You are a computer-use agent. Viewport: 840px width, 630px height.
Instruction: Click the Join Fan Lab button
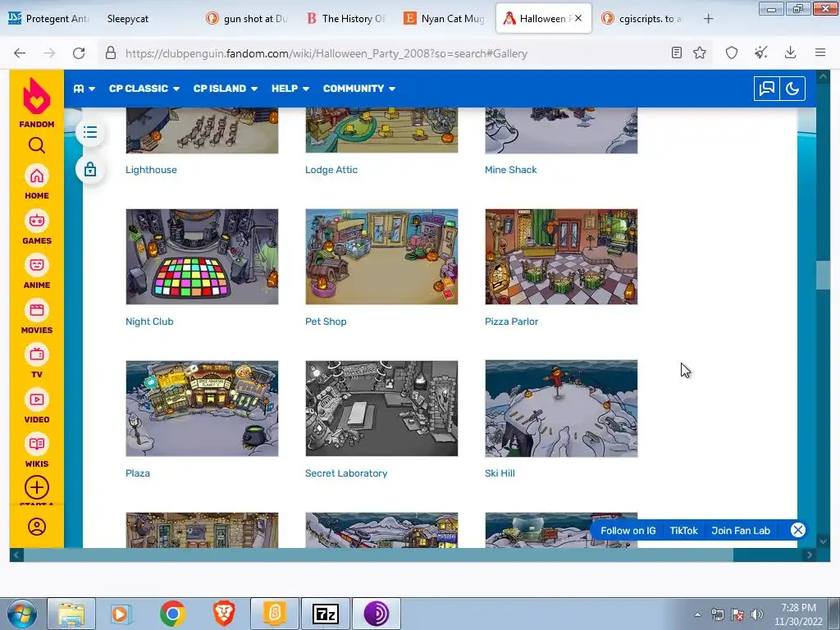[741, 531]
